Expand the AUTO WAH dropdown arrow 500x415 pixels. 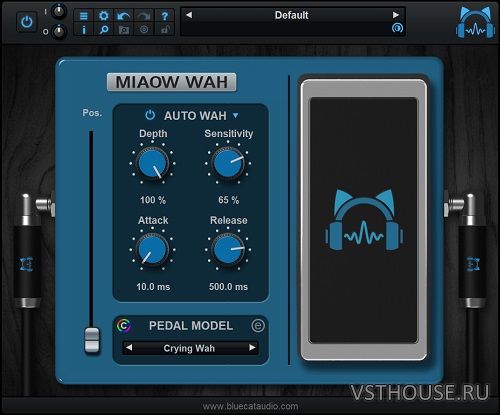click(x=236, y=115)
